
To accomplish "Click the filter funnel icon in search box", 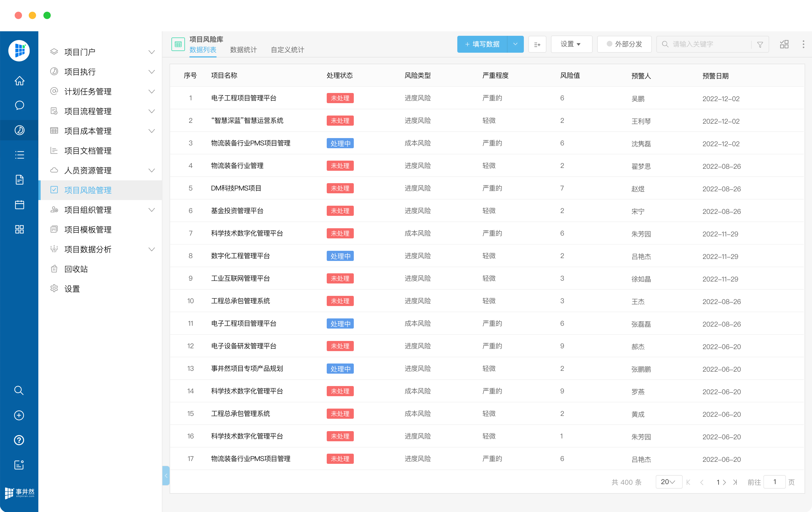I will 760,45.
